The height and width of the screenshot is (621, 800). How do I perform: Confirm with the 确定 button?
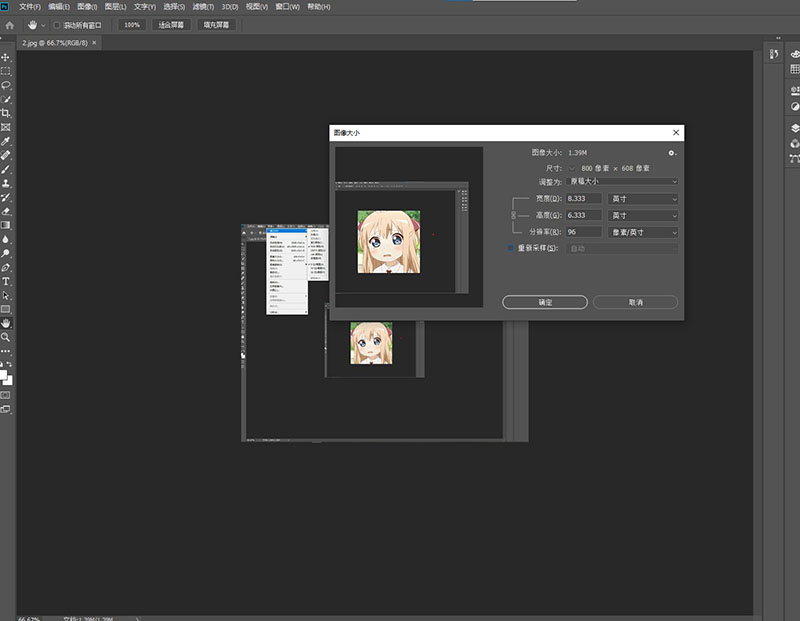pos(545,302)
